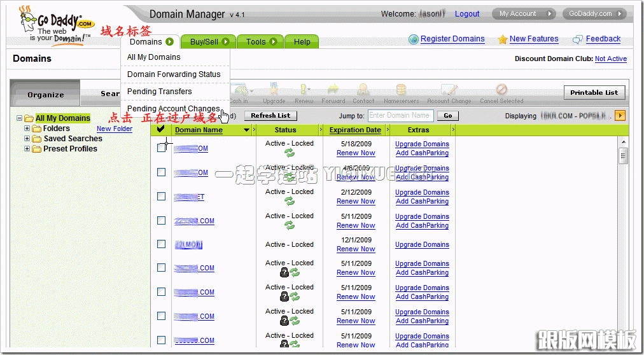Check the box for the 5/18/2009 domain

tap(162, 148)
